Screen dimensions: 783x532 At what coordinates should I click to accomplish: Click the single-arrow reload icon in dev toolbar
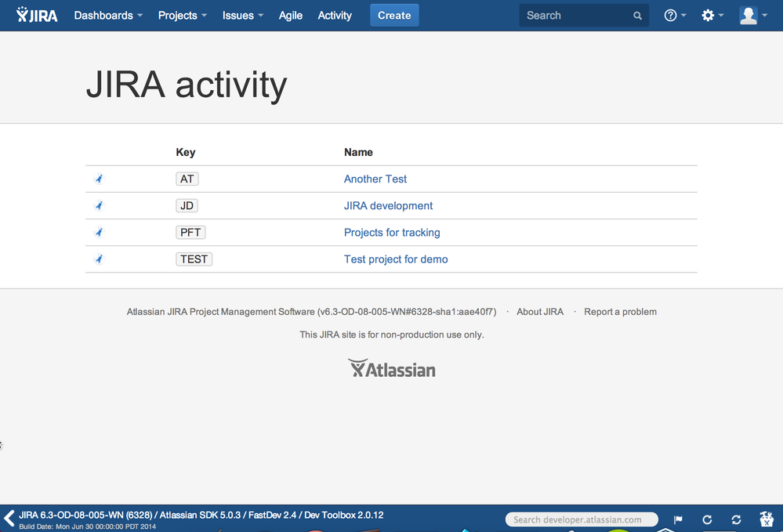[707, 519]
